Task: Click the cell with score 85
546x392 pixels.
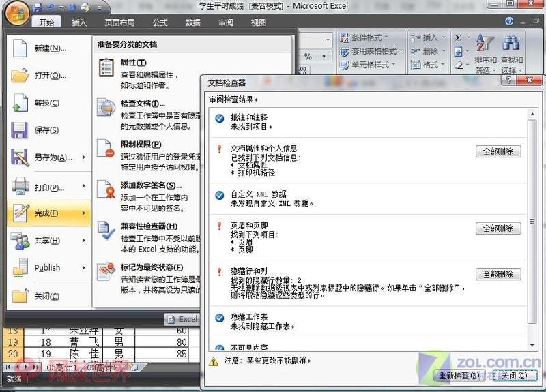Action: 162,354
